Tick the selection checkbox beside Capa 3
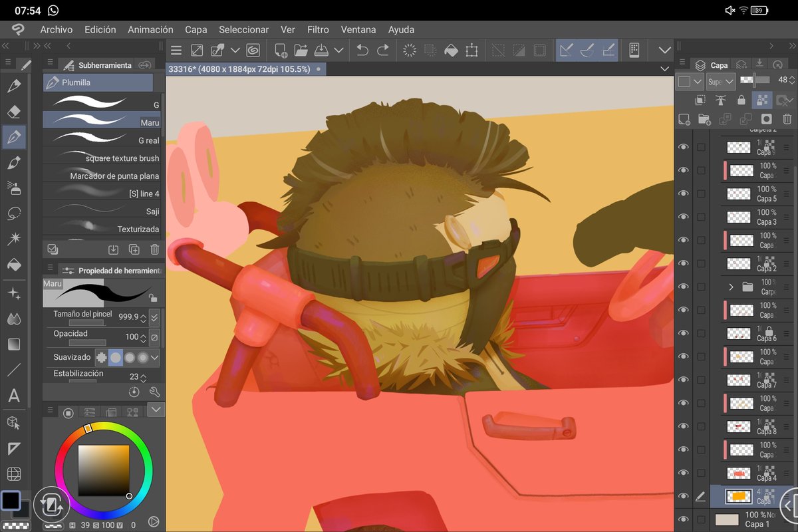798x532 pixels. (701, 217)
